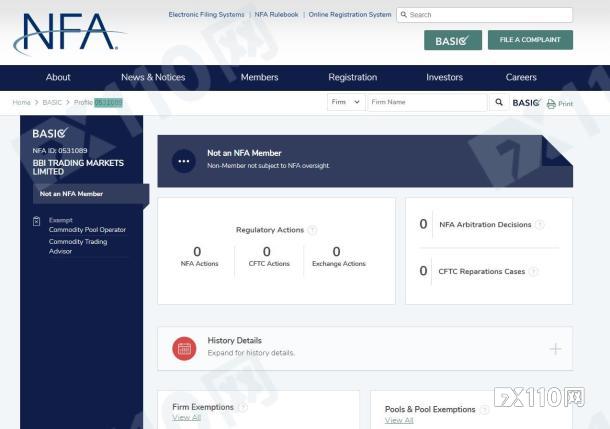Click the Exchange Actions count
This screenshot has height=429, width=610.
click(337, 252)
